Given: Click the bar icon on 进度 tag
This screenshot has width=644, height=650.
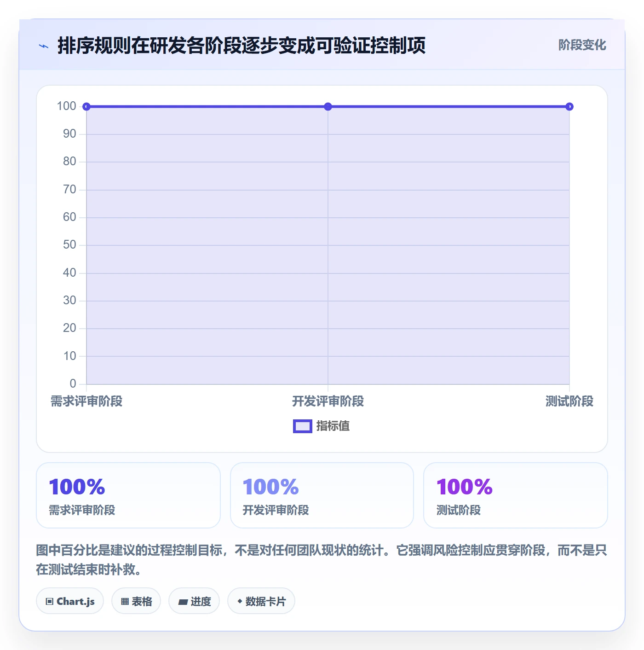Looking at the screenshot, I should click(x=183, y=602).
